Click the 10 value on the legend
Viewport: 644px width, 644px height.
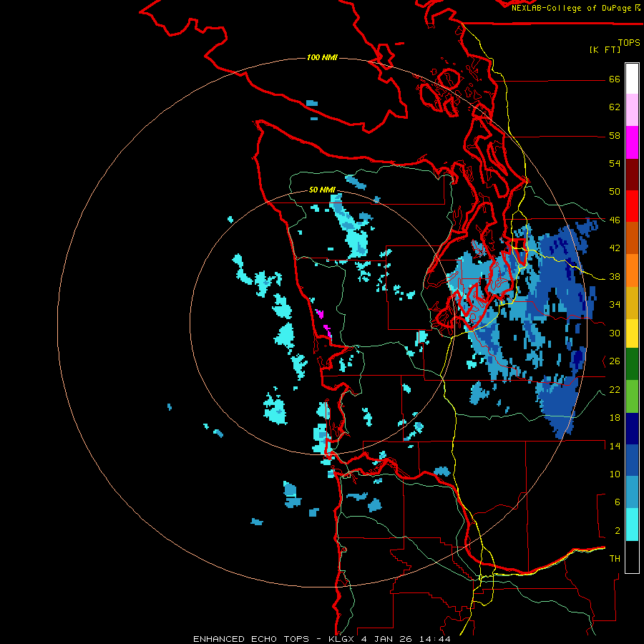615,474
